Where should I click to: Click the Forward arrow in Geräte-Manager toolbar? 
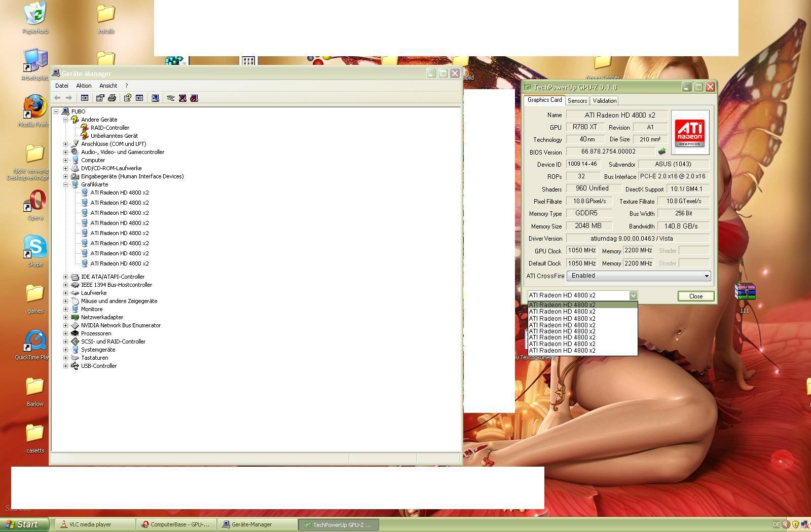tap(69, 98)
